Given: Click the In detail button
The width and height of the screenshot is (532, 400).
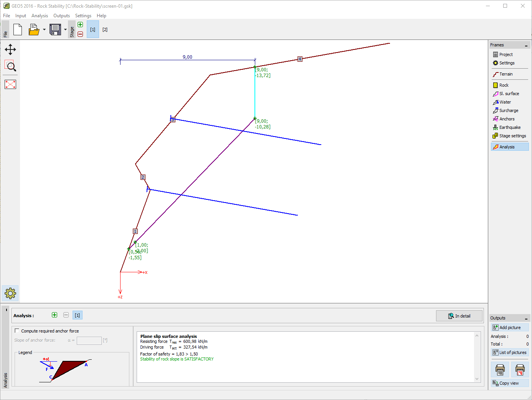Looking at the screenshot, I should pyautogui.click(x=459, y=316).
